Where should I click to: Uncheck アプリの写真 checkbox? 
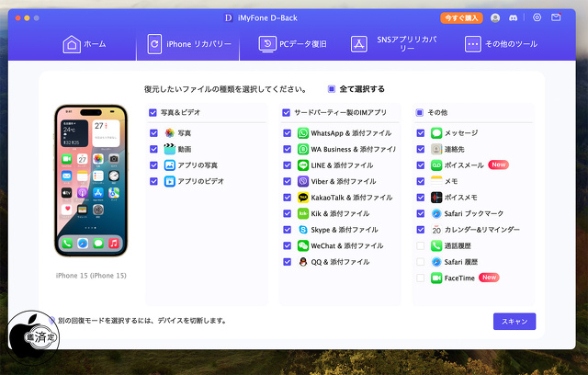(x=153, y=165)
